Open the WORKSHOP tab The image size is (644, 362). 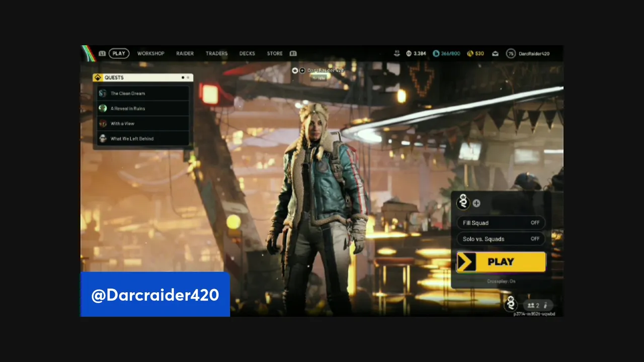pyautogui.click(x=150, y=53)
